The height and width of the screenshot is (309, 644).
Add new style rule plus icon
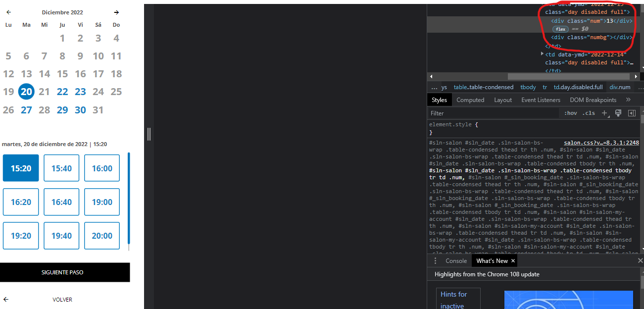coord(605,113)
